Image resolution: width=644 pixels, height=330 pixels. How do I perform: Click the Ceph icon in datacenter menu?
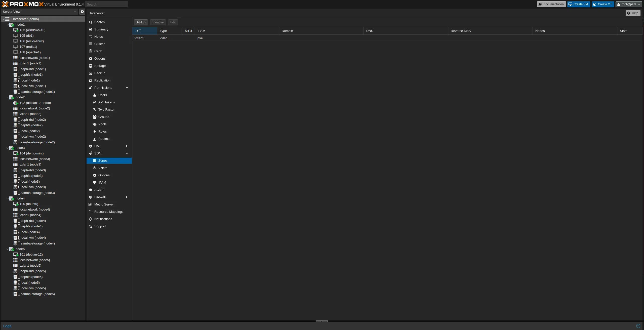click(91, 51)
